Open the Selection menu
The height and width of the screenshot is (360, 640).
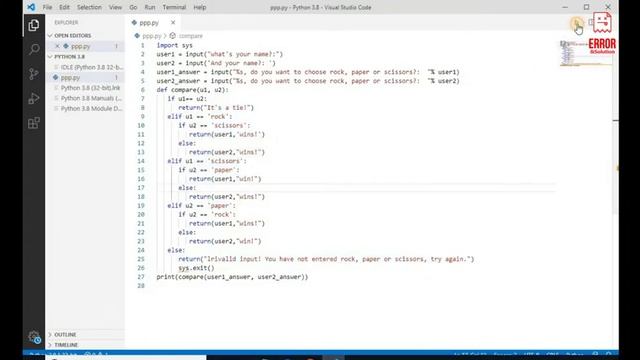[89, 7]
